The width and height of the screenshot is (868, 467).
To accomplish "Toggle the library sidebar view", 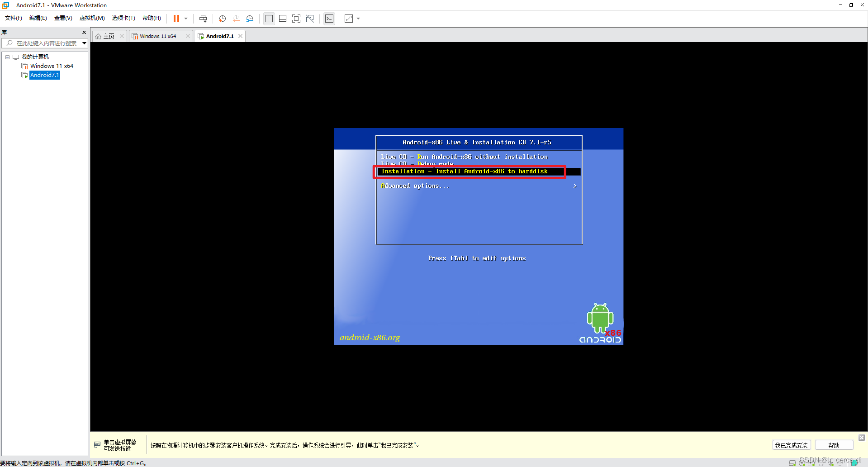I will pos(269,19).
